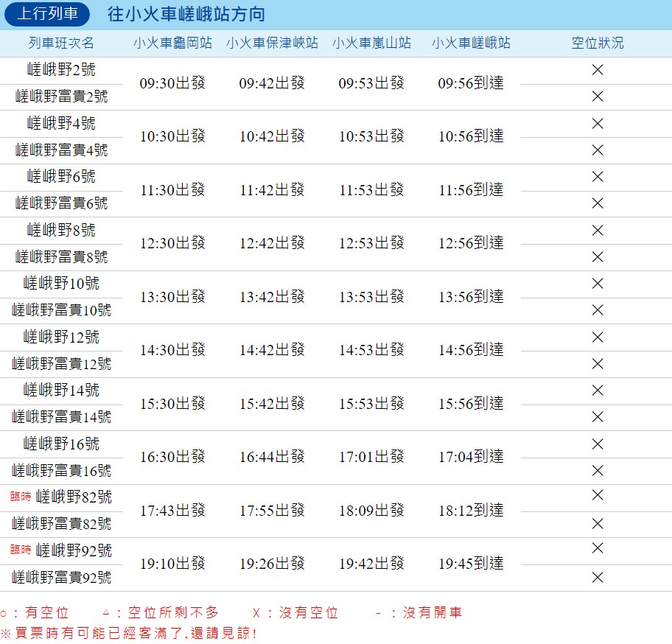The height and width of the screenshot is (644, 672).
Task: Select the 嵯峨野富貴92號 train name
Action: 61,578
